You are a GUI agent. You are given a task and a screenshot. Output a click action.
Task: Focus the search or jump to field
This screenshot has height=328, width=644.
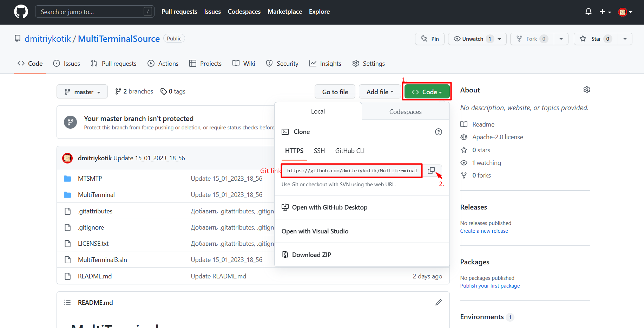(94, 11)
